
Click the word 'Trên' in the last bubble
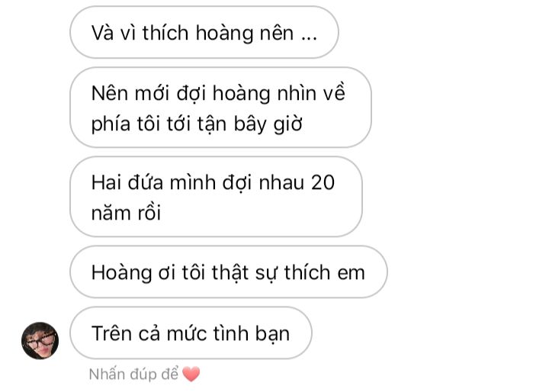[112, 333]
